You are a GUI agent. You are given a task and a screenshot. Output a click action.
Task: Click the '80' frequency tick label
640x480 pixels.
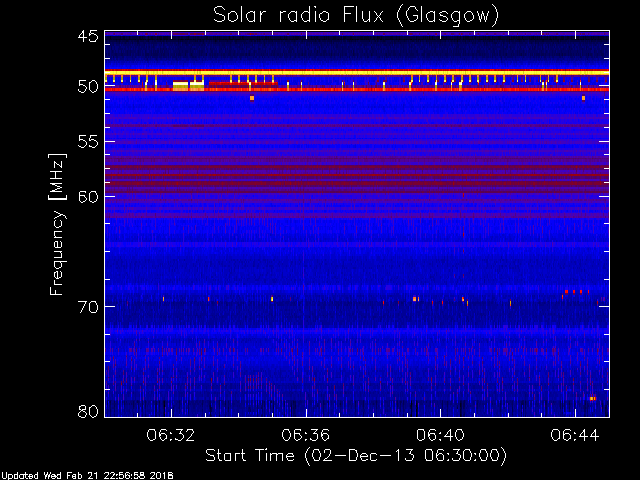(88, 411)
